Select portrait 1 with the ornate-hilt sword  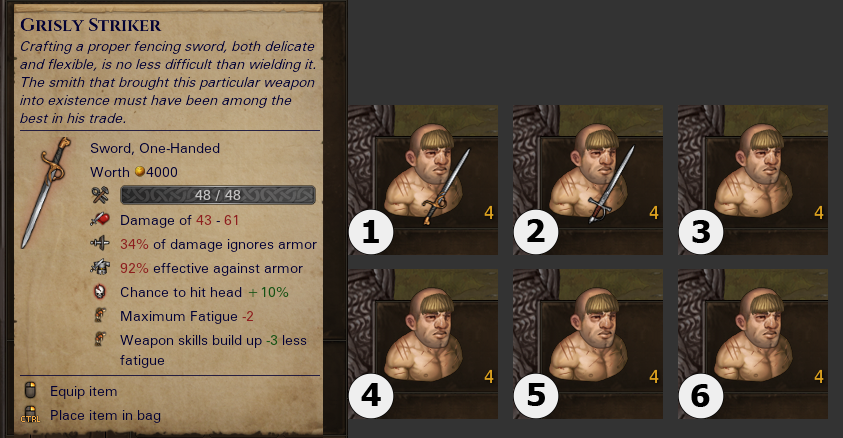(423, 180)
